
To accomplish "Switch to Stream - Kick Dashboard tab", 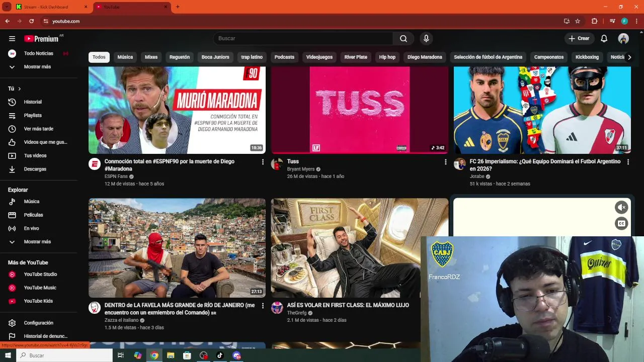I will 52,7.
